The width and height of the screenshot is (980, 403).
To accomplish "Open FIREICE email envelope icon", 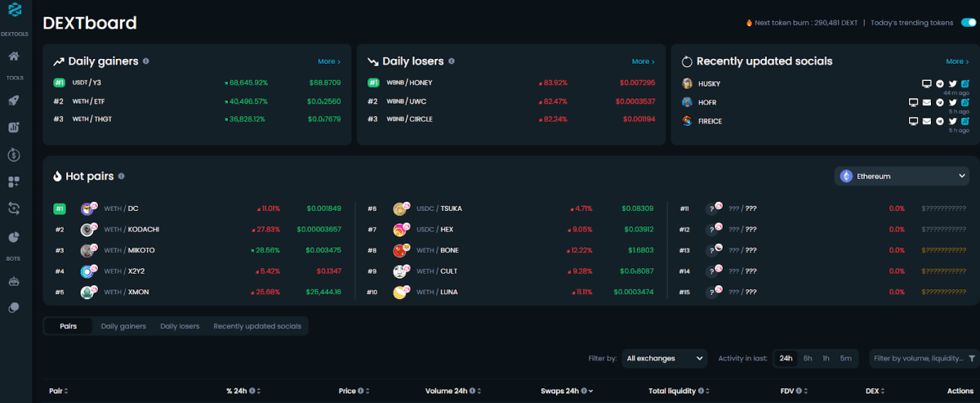I will [x=927, y=121].
